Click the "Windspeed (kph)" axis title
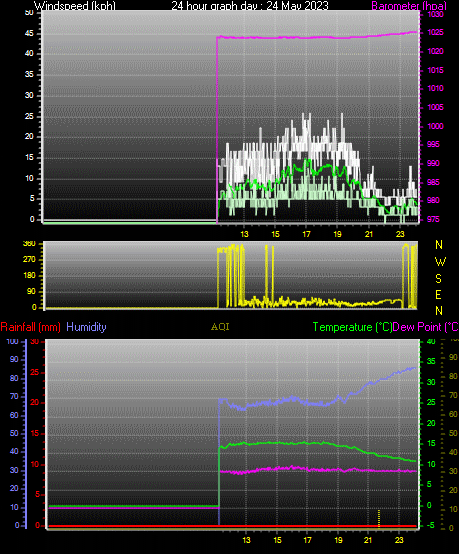 [x=75, y=6]
